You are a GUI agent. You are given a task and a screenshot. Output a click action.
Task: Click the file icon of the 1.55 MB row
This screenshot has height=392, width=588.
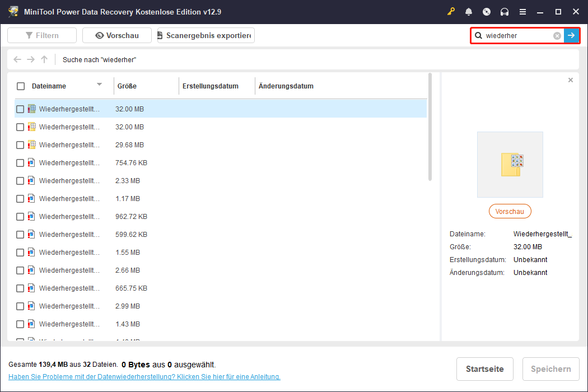[x=31, y=252]
